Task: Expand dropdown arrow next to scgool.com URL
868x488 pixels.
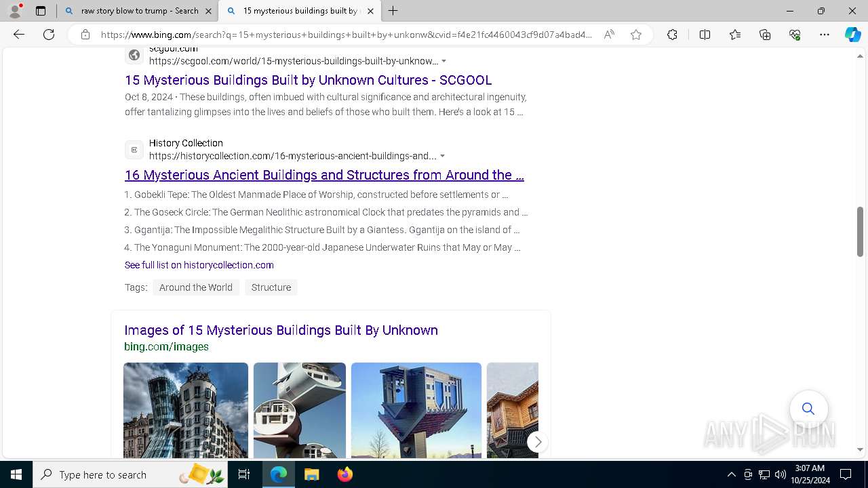Action: (443, 61)
